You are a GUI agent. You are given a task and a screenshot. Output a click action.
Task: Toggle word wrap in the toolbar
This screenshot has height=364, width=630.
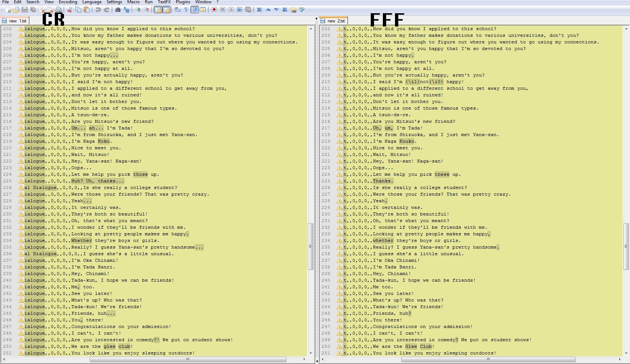click(x=177, y=10)
